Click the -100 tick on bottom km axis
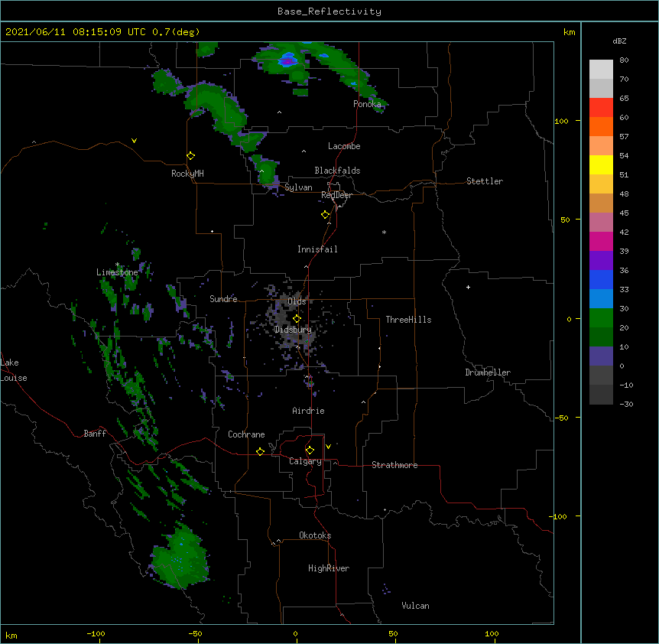The image size is (659, 644). (96, 633)
